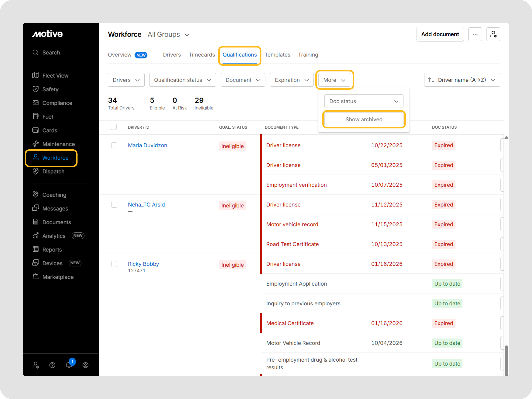The image size is (532, 399).
Task: Open Fleet View in sidebar
Action: [x=55, y=75]
